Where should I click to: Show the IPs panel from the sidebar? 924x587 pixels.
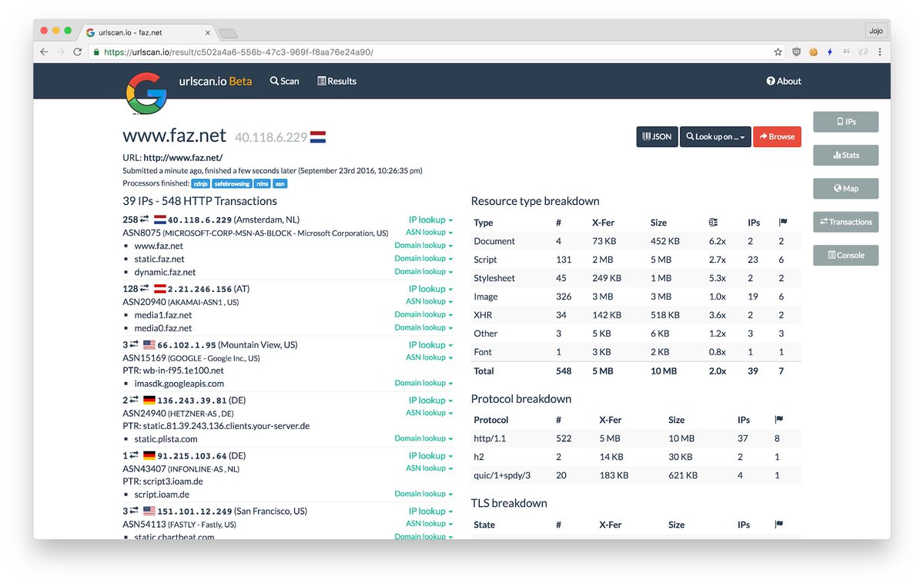coord(845,121)
